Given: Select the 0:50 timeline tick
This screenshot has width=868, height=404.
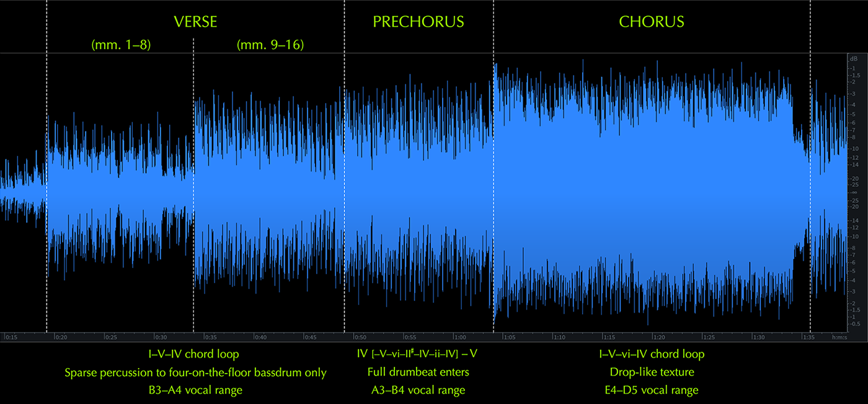Looking at the screenshot, I should point(360,337).
